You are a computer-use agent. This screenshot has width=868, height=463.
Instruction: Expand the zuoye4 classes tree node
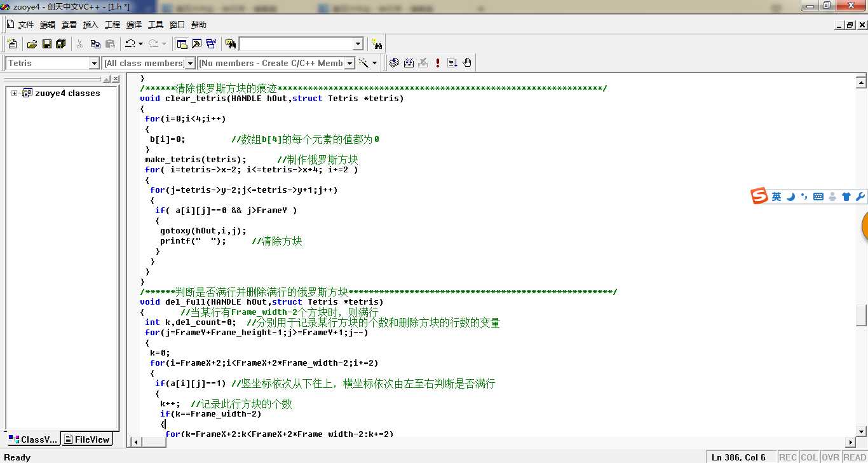point(15,93)
